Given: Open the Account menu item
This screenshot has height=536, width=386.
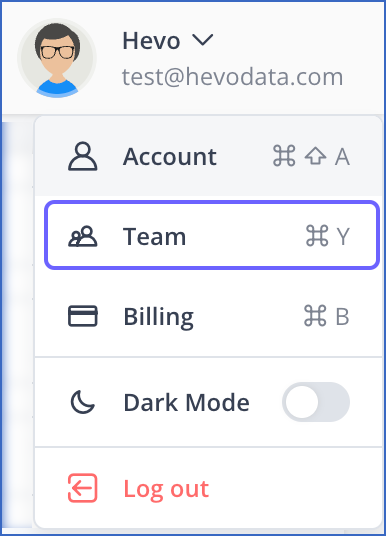Looking at the screenshot, I should click(208, 156).
